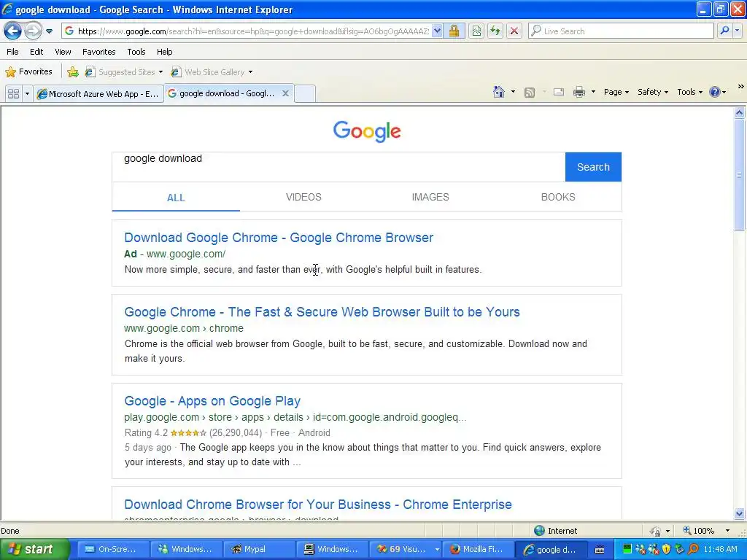Switch to Mypal taskbar window
Image resolution: width=747 pixels, height=560 pixels.
pos(259,549)
